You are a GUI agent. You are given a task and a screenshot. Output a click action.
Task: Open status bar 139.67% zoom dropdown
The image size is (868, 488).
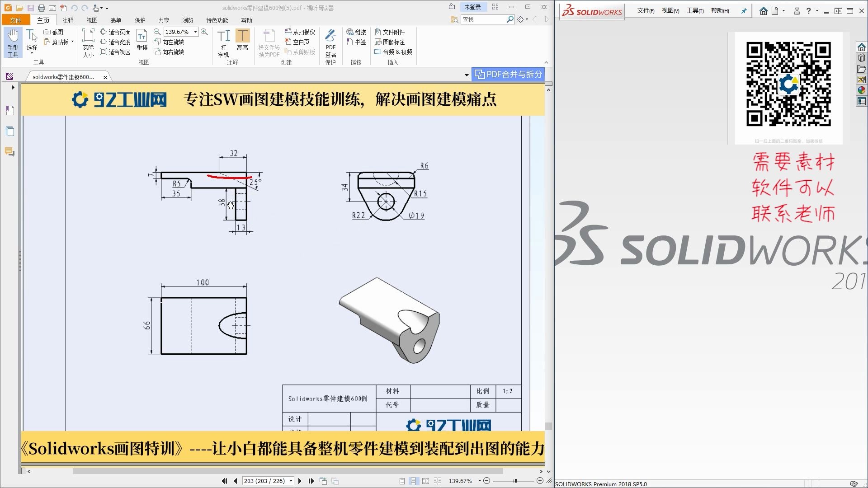click(x=480, y=481)
